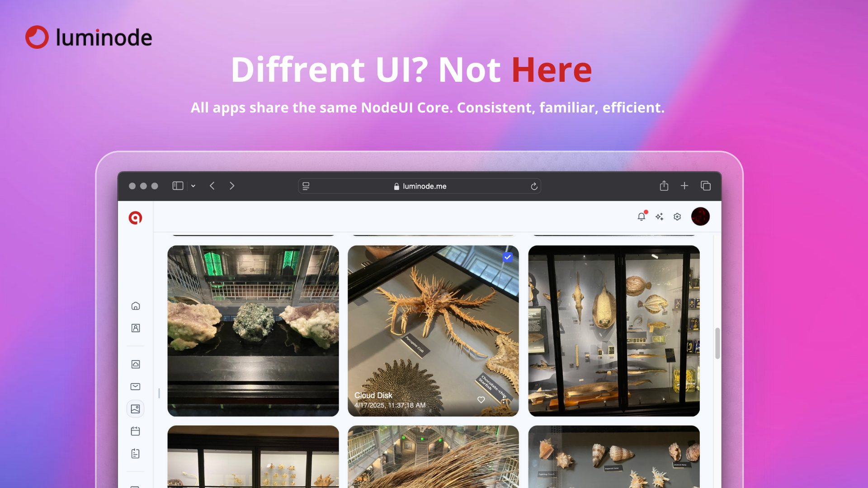Open the Mail sidebar icon
Screen dimensions: 868x488
tap(136, 387)
